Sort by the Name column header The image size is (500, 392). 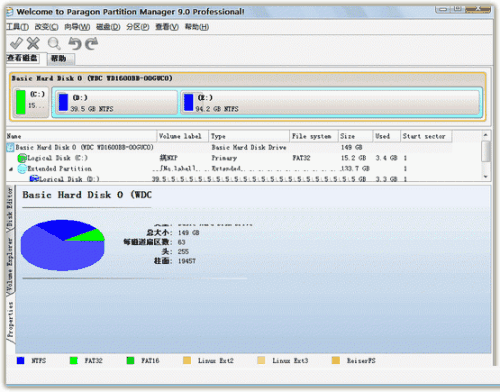click(x=81, y=136)
